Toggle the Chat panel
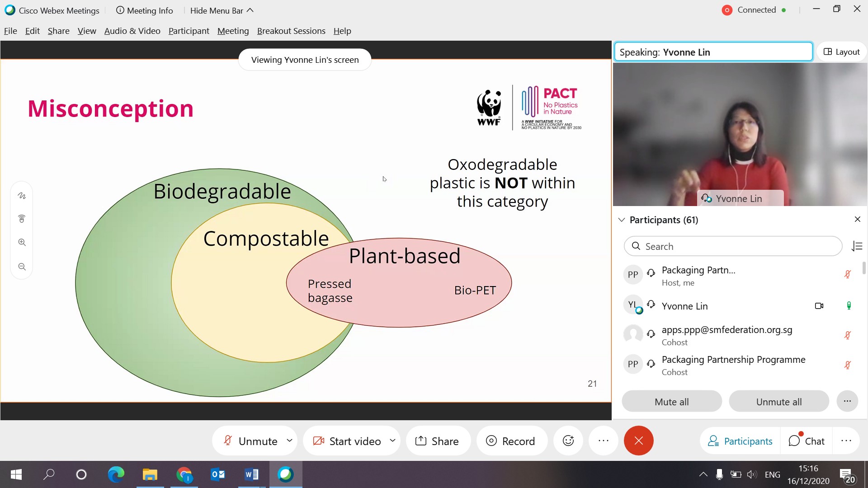Image resolution: width=868 pixels, height=488 pixels. pos(807,441)
